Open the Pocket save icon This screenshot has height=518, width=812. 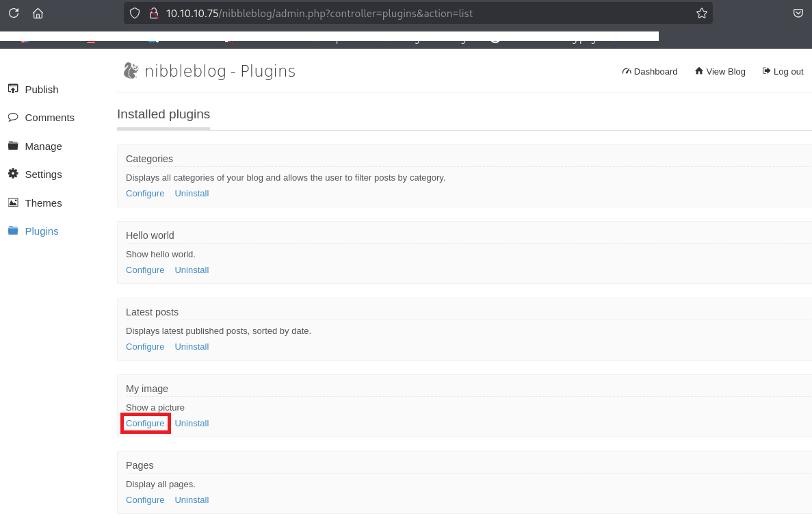pos(798,13)
